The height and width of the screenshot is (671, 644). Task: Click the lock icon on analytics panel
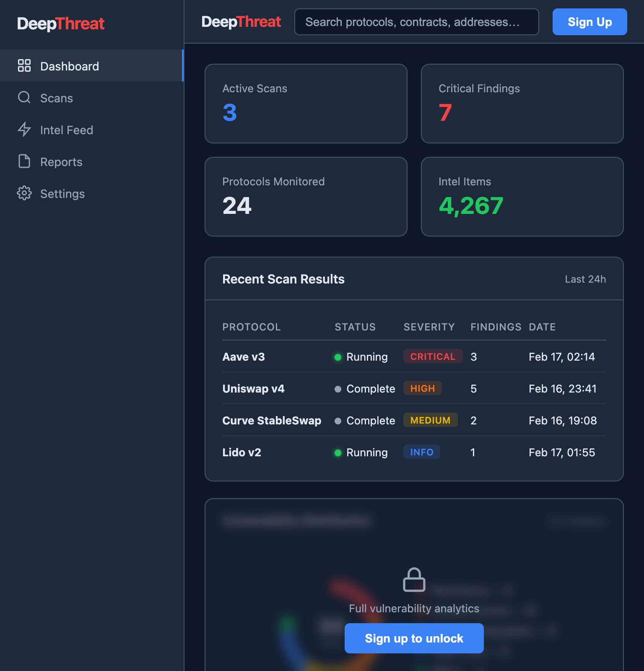pyautogui.click(x=414, y=580)
